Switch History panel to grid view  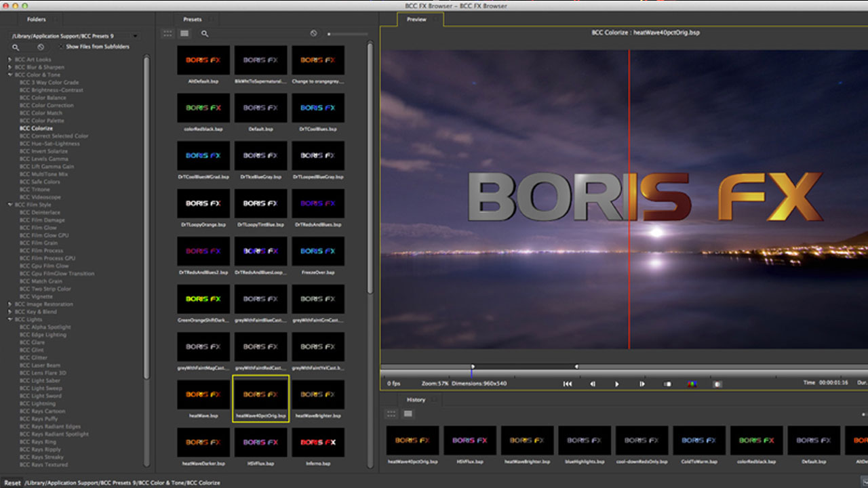point(391,413)
